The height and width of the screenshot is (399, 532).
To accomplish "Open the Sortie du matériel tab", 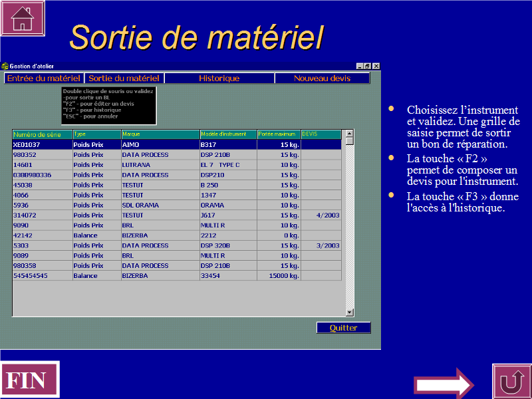I will pos(124,78).
